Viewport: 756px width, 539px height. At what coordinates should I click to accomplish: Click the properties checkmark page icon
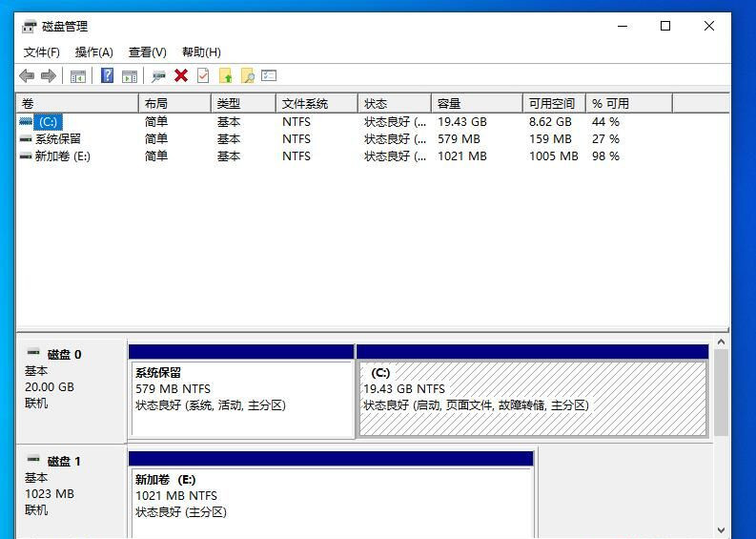coord(202,76)
